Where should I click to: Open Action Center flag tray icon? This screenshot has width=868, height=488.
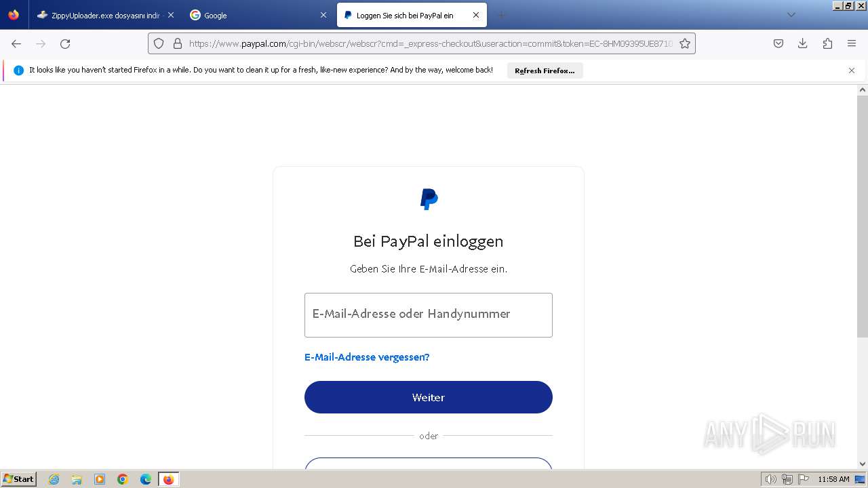[x=803, y=479]
